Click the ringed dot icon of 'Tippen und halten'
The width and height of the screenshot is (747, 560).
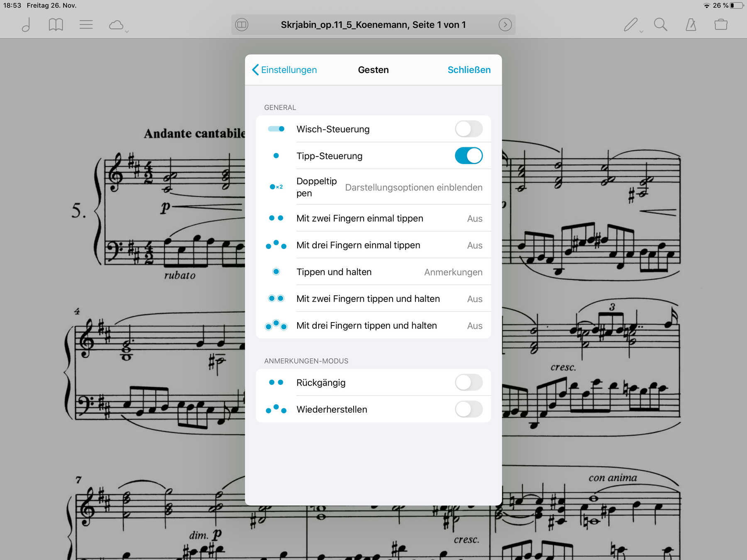pyautogui.click(x=276, y=271)
